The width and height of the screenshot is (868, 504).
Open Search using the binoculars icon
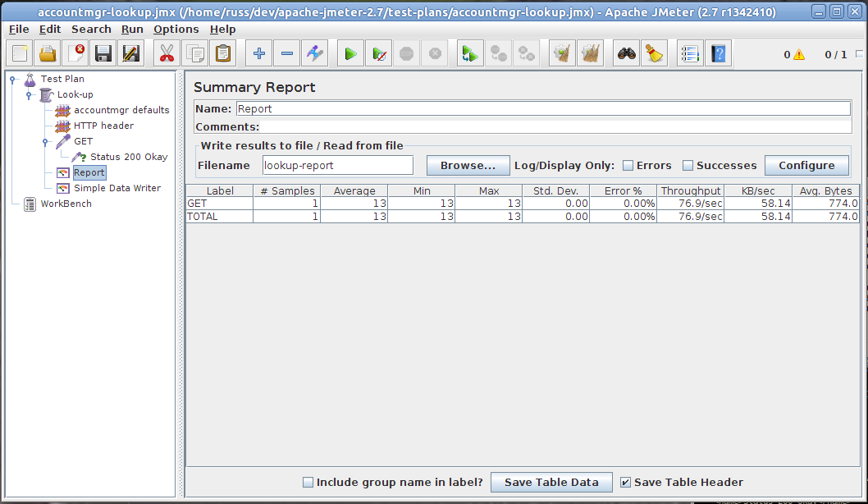click(x=627, y=53)
